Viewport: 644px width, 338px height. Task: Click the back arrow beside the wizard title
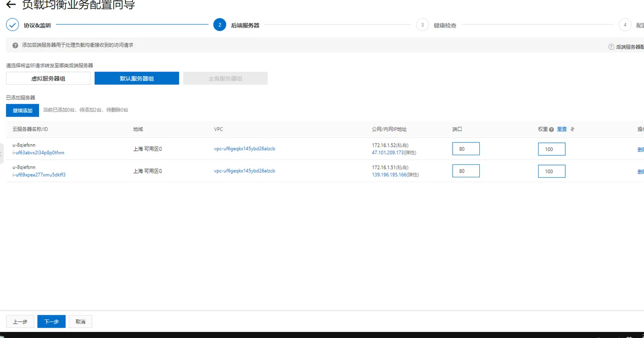coord(11,5)
